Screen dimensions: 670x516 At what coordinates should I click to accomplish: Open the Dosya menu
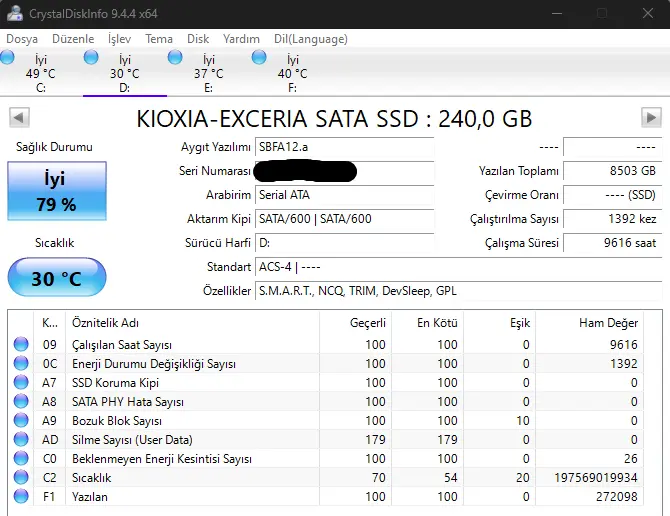point(22,39)
